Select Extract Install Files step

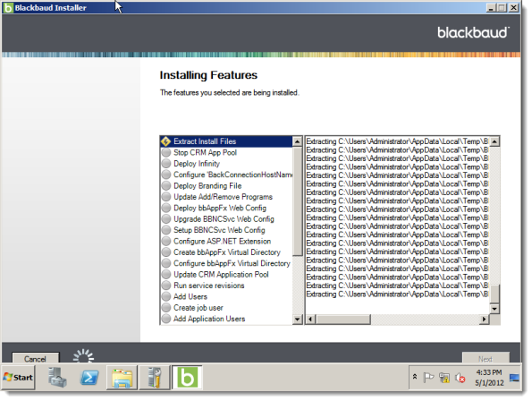point(226,141)
